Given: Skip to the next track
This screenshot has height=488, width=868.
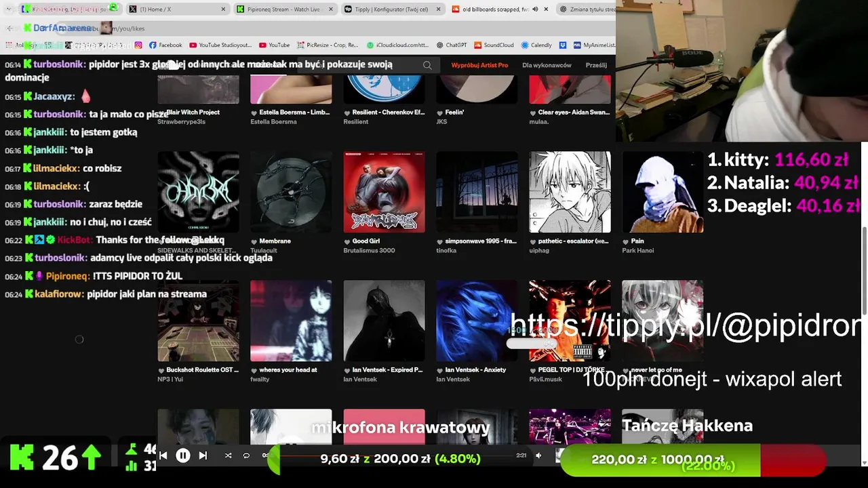Looking at the screenshot, I should (203, 455).
